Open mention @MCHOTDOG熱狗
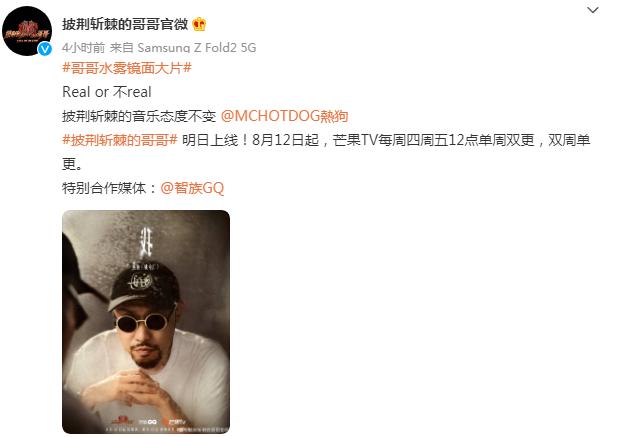This screenshot has height=437, width=620. [284, 116]
